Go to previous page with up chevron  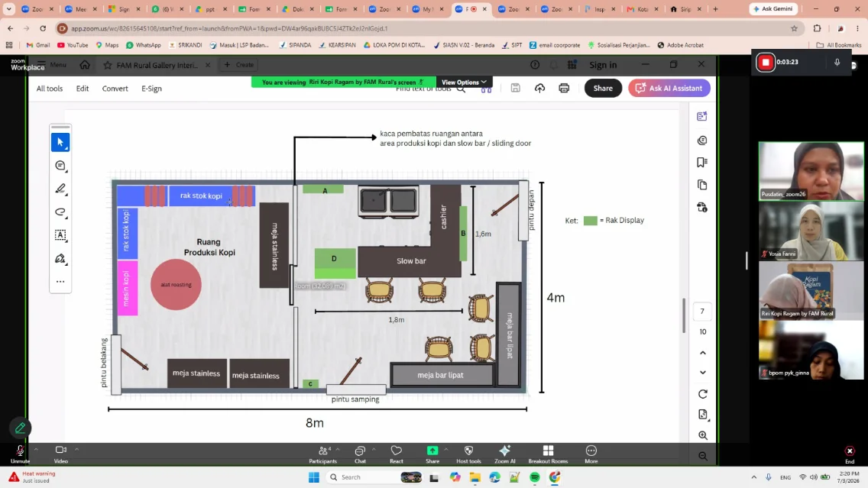click(703, 353)
